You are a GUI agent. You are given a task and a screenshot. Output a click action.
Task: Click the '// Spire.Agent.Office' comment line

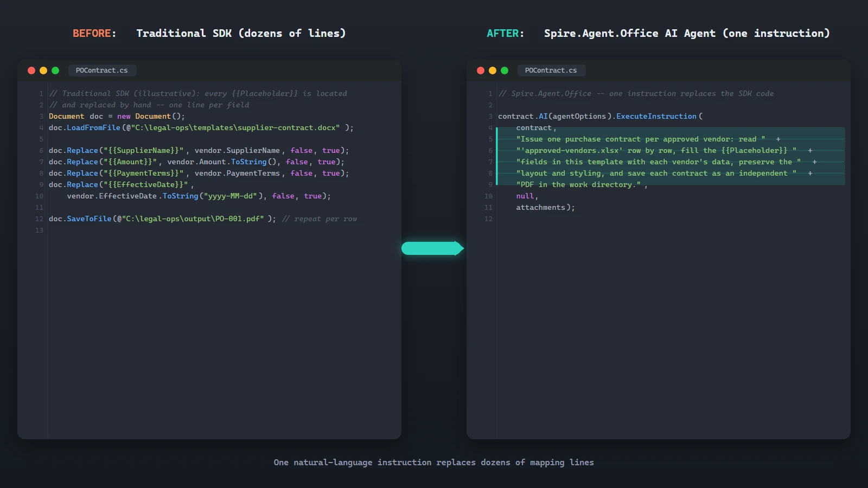tap(636, 94)
